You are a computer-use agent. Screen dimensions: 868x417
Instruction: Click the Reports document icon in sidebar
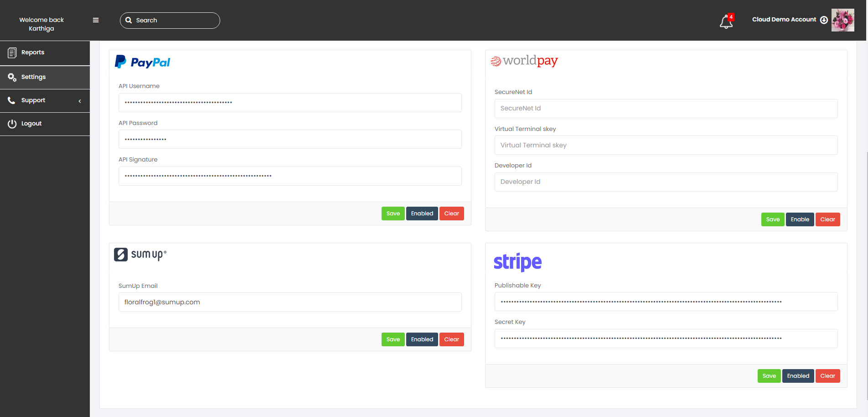(x=12, y=53)
